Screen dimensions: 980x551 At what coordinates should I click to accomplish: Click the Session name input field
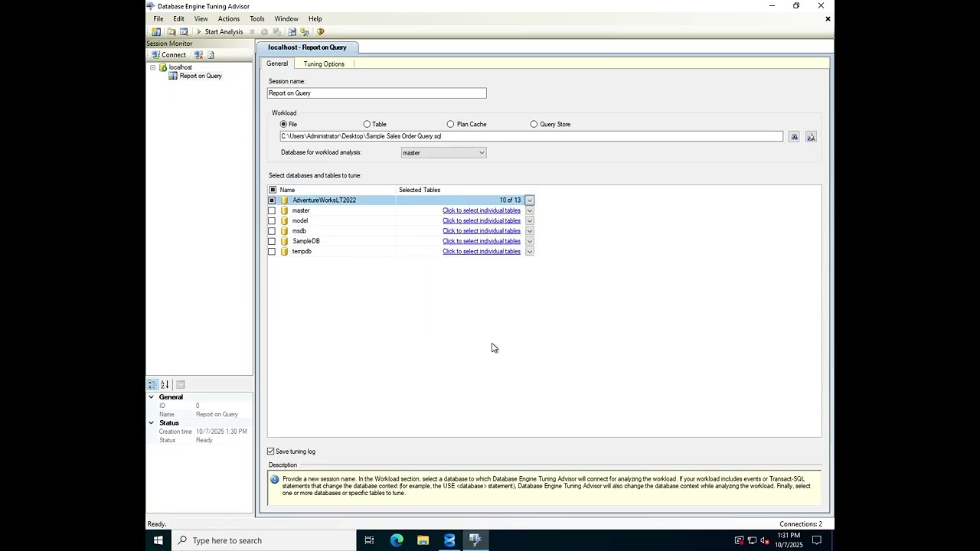click(377, 93)
